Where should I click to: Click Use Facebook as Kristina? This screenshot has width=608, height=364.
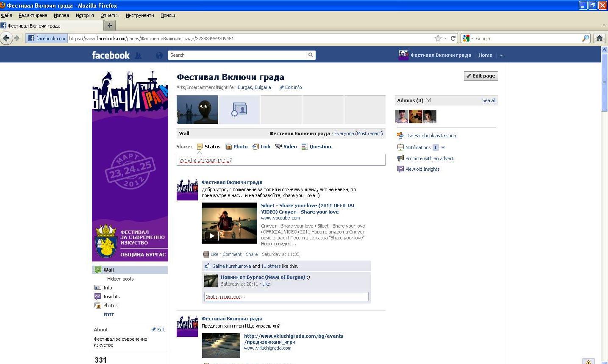[x=430, y=136]
